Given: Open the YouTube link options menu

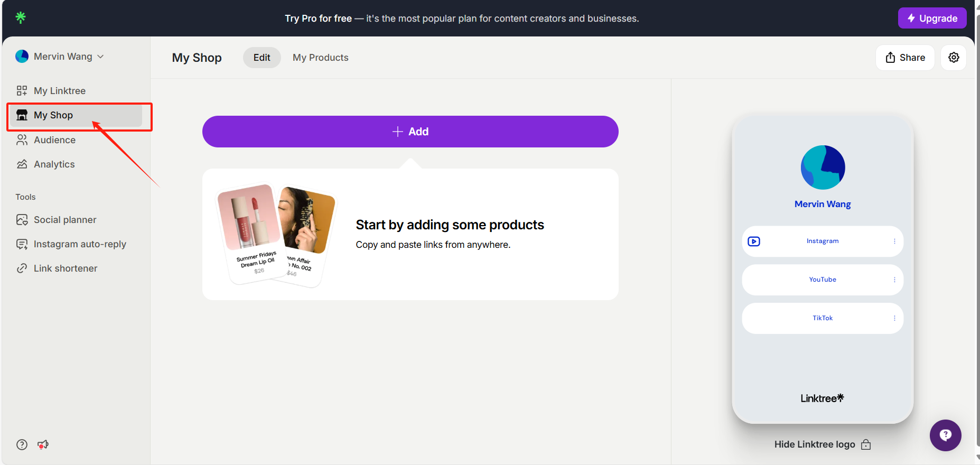Looking at the screenshot, I should coord(894,280).
